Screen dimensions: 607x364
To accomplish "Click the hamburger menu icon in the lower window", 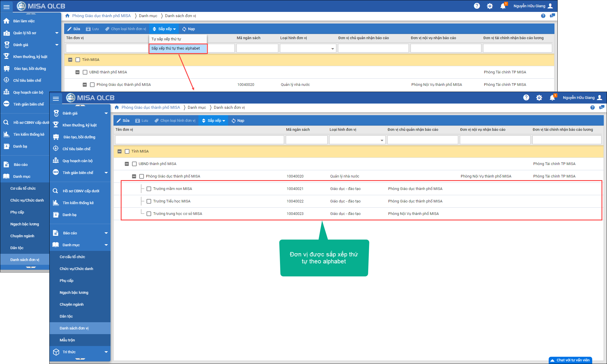I will [x=56, y=98].
